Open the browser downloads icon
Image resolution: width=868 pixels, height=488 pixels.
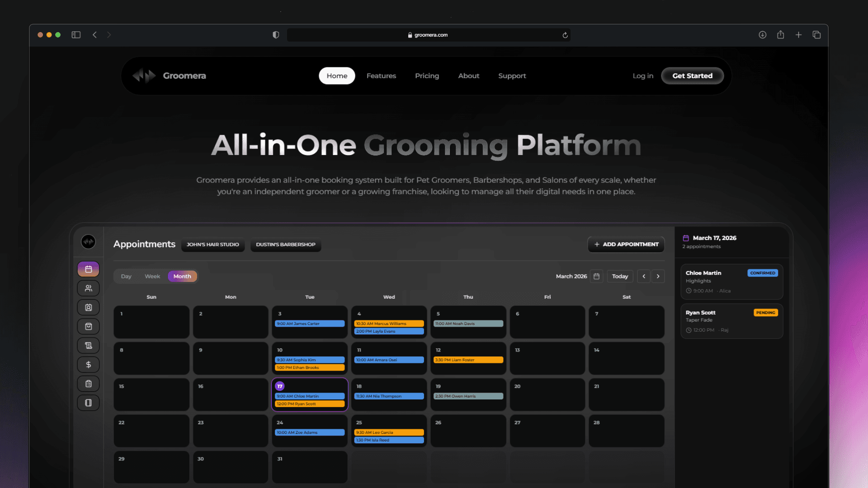763,35
